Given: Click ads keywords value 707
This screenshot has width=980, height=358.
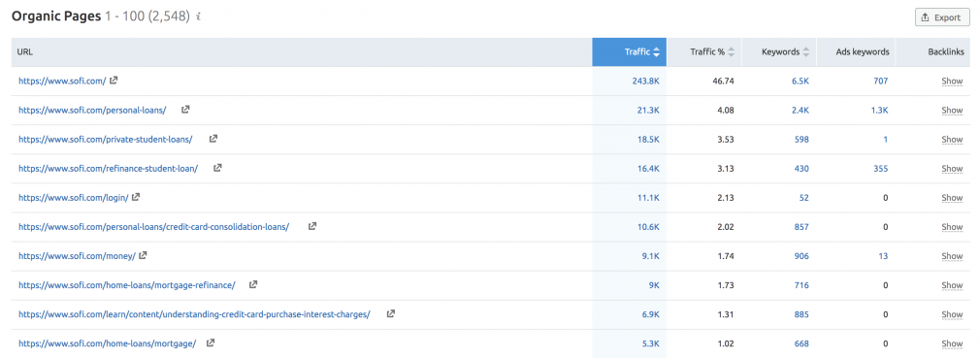Looking at the screenshot, I should click(x=881, y=81).
